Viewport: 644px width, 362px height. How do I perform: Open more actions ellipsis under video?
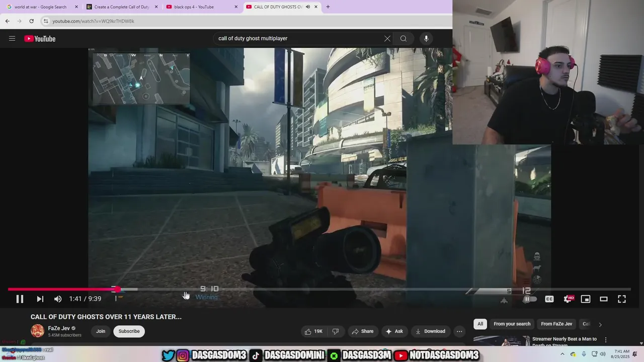459,331
